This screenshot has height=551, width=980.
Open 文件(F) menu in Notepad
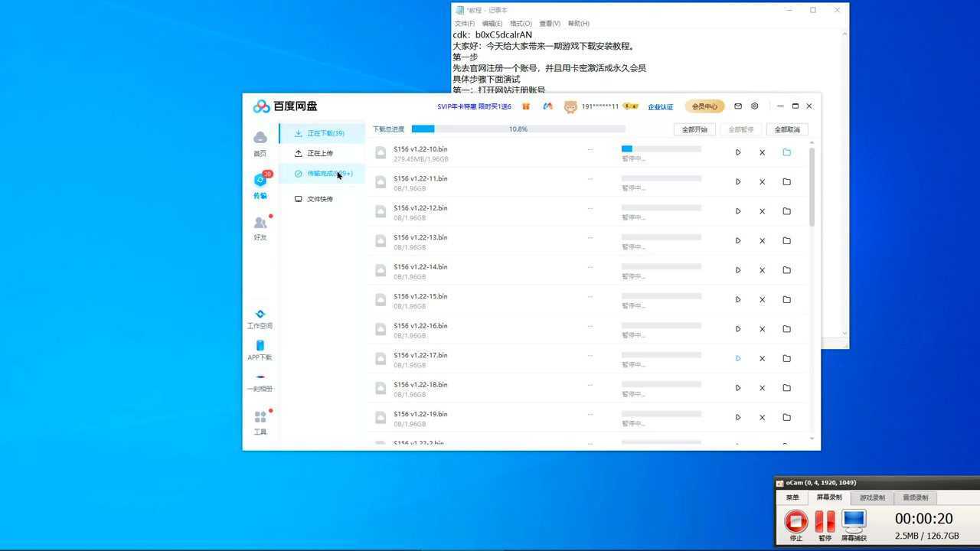pyautogui.click(x=464, y=24)
